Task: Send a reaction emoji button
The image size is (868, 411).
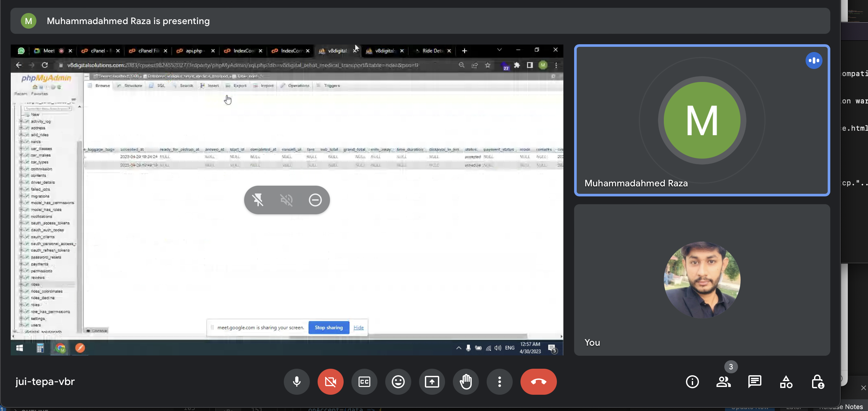Action: 398,382
